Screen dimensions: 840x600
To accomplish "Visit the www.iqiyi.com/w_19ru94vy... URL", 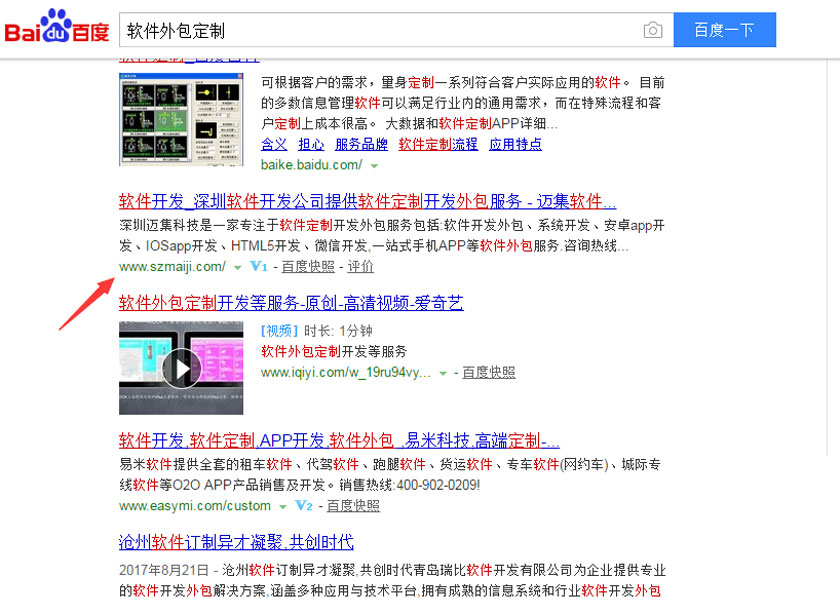I will 346,372.
